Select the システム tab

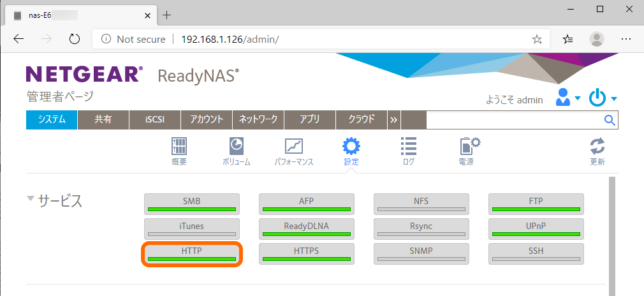(x=52, y=120)
